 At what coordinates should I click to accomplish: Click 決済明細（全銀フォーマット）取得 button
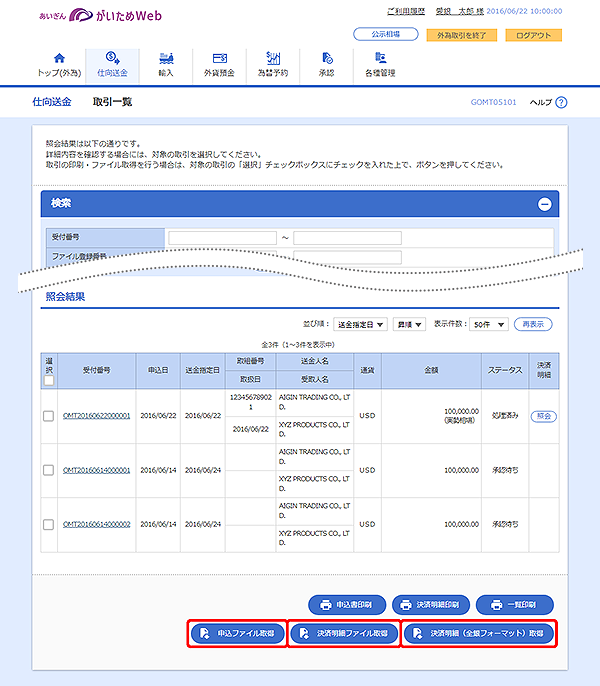point(479,633)
